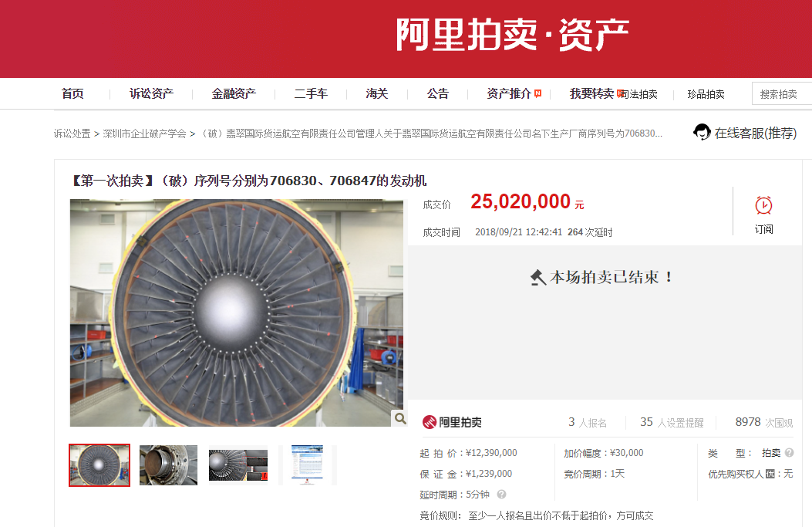Click the 优 badge icon beside 优先购买权人
Viewport: 812px width, 527px height.
click(770, 474)
